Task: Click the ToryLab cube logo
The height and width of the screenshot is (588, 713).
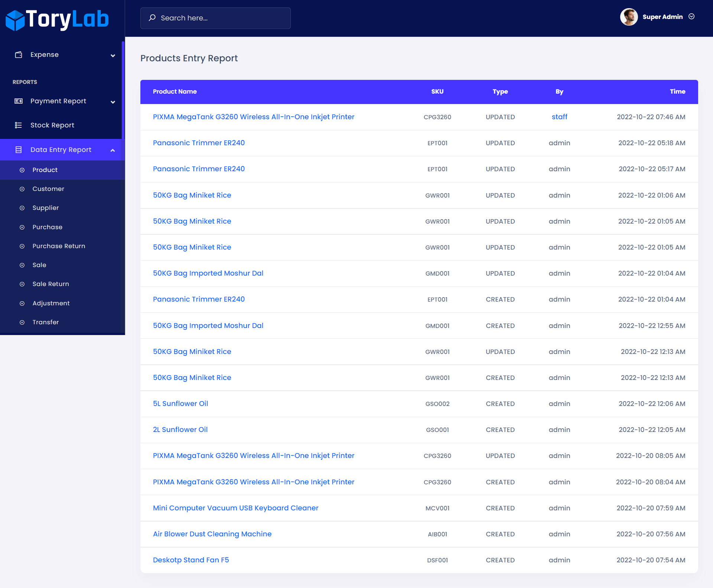Action: (15, 20)
